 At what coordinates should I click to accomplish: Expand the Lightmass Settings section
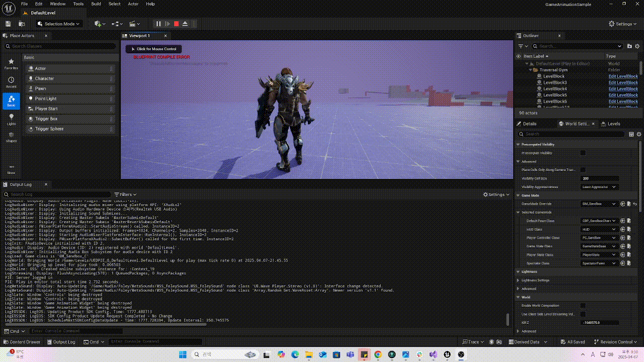[x=519, y=280]
